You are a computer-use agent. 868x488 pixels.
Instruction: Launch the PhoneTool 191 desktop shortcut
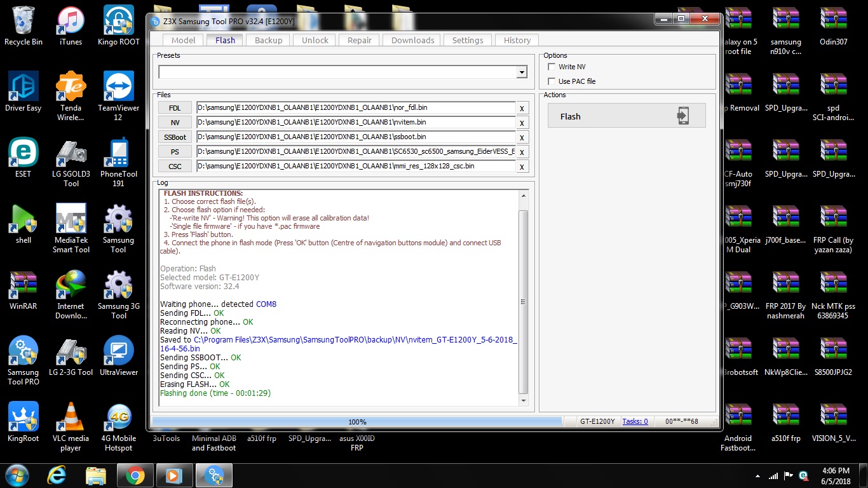pos(118,162)
